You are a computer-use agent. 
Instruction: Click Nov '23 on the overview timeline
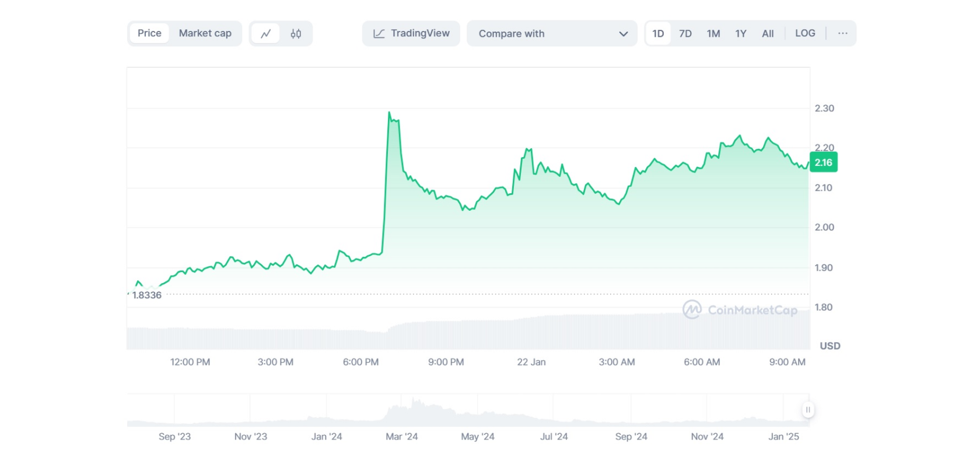tap(251, 437)
